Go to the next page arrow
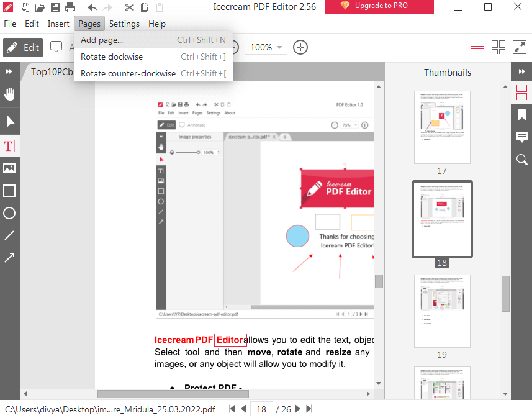 coord(298,409)
